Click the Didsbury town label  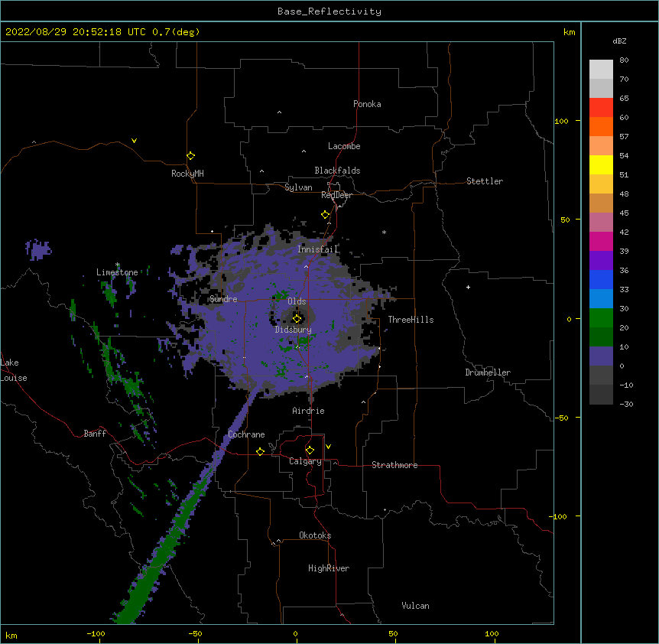[293, 330]
